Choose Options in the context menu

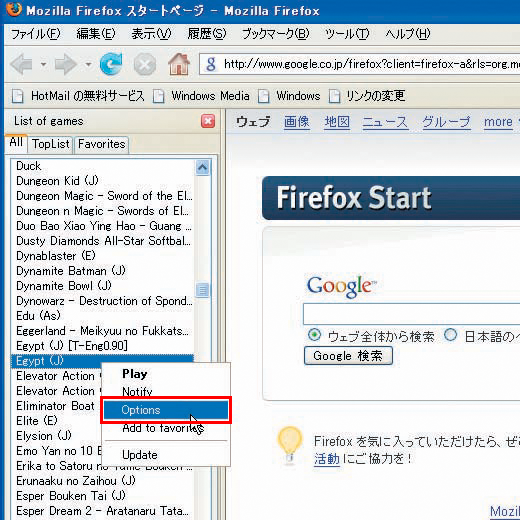pos(166,410)
